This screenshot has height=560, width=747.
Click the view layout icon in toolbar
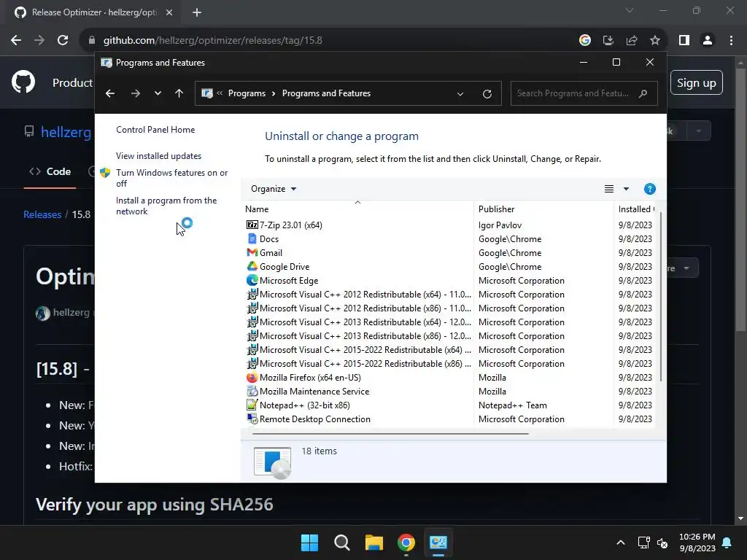coord(609,189)
